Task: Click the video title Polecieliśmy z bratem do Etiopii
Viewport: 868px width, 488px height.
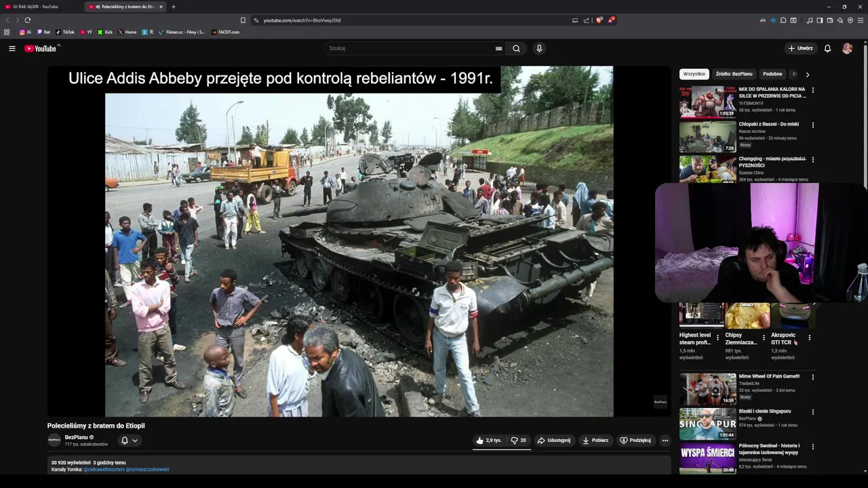Action: (96, 426)
